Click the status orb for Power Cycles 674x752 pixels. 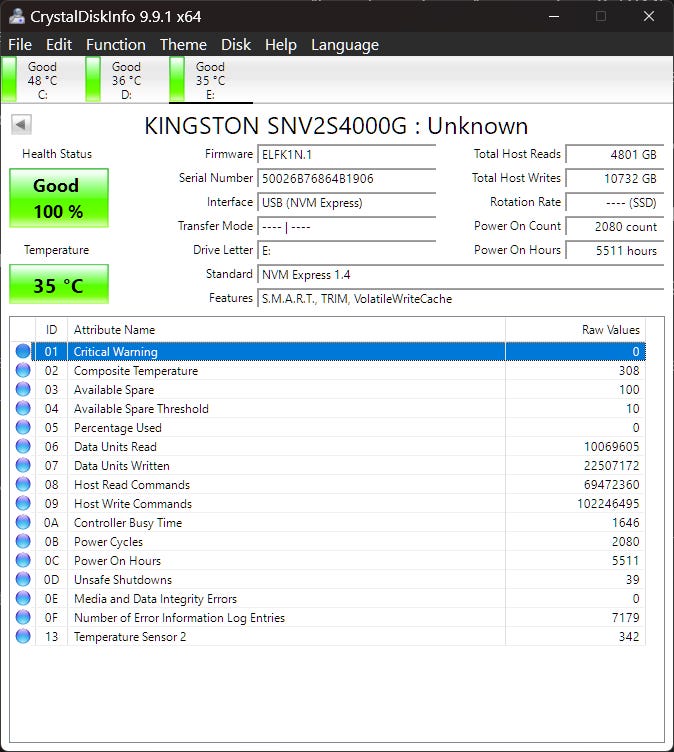pos(23,541)
